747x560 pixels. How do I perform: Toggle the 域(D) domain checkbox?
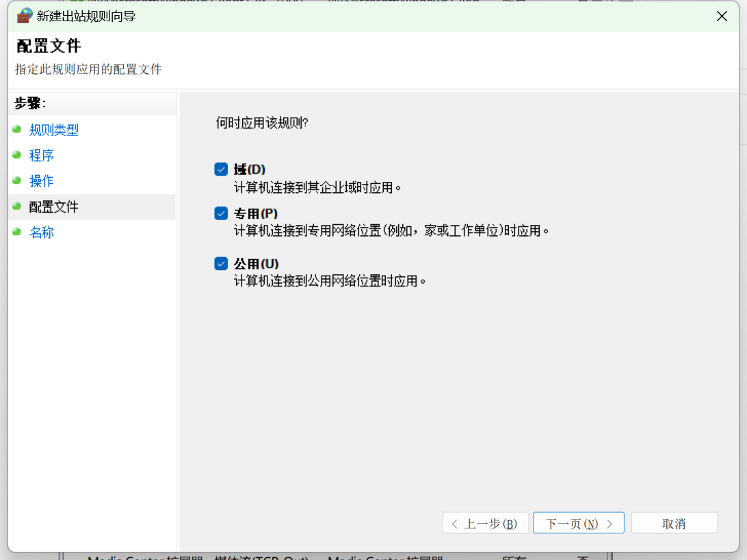coord(221,169)
